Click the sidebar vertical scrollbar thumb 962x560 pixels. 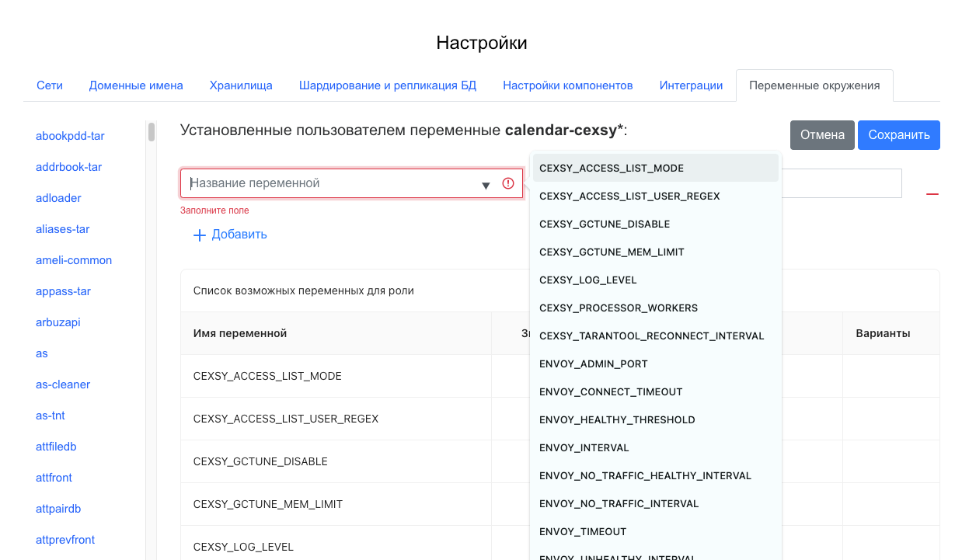[151, 132]
